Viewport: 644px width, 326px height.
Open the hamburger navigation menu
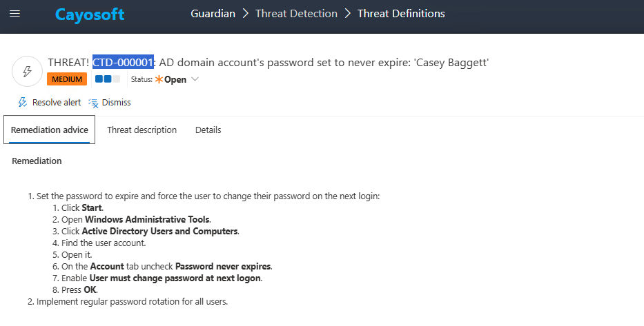14,14
